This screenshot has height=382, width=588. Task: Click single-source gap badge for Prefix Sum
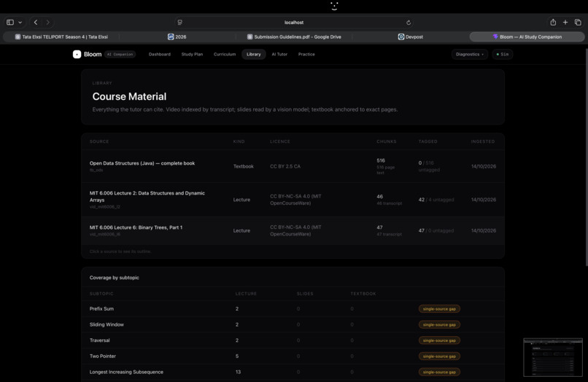pyautogui.click(x=439, y=309)
